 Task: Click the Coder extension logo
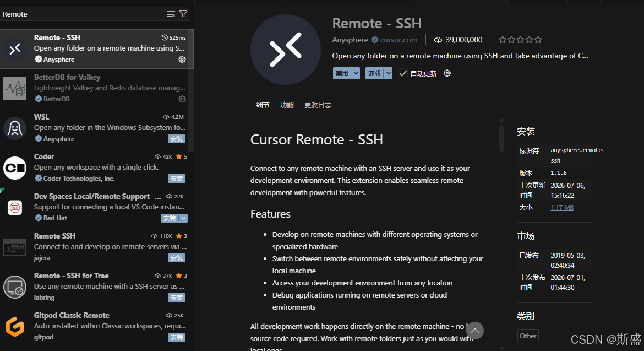click(15, 168)
